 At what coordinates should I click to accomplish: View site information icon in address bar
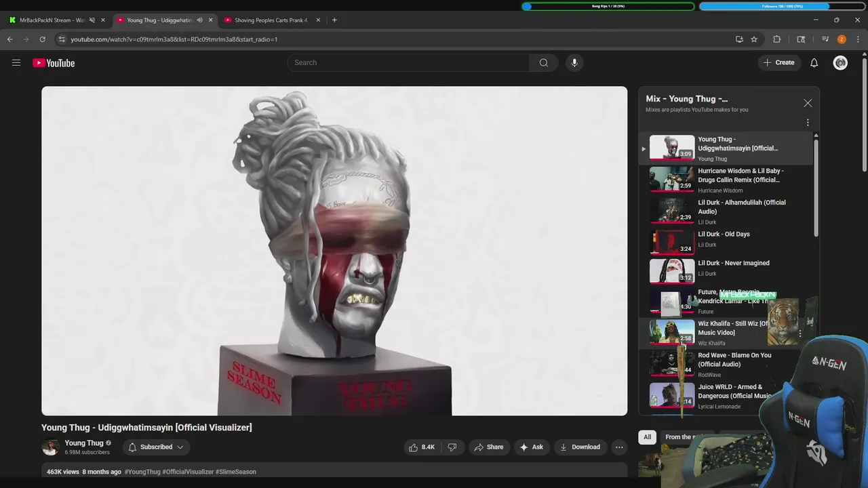pos(62,39)
